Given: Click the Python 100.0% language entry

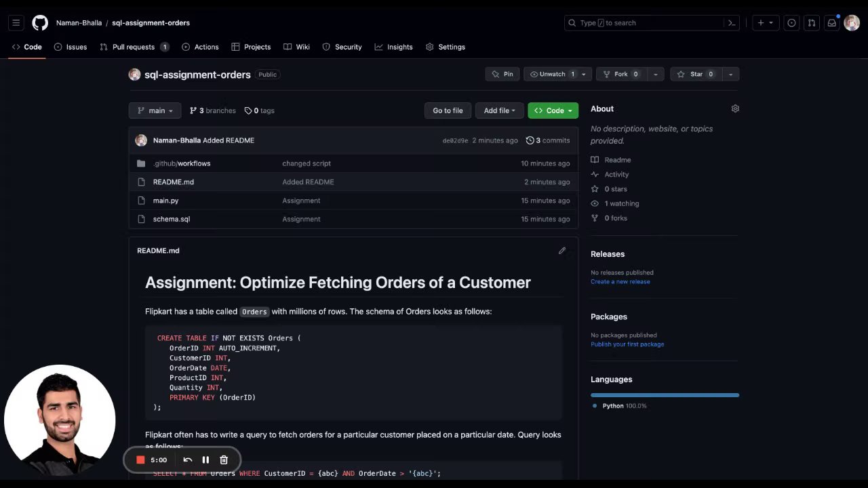Looking at the screenshot, I should pos(620,406).
